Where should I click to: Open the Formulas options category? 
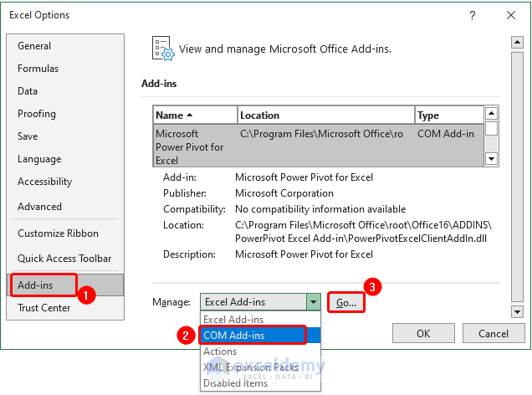point(38,69)
